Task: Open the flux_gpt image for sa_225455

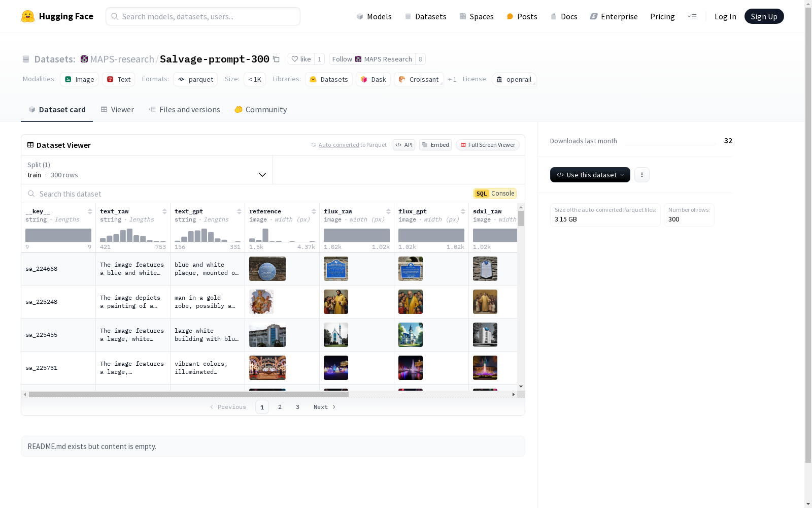Action: (411, 335)
